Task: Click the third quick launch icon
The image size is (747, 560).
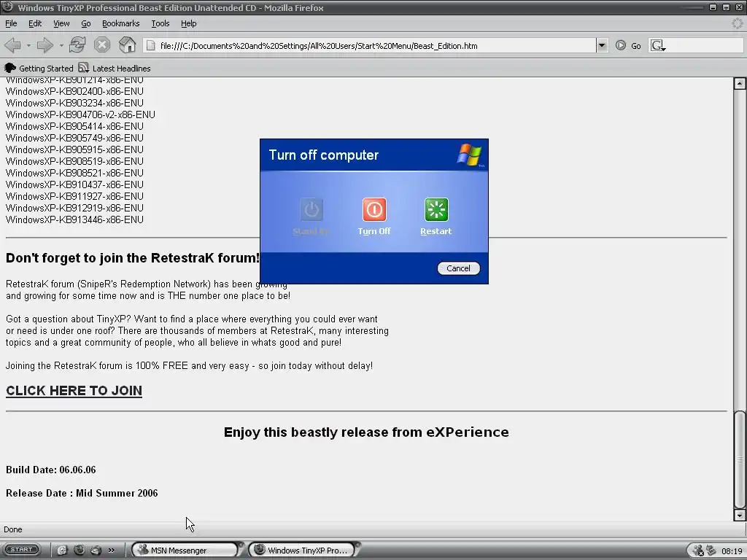Action: (x=96, y=550)
